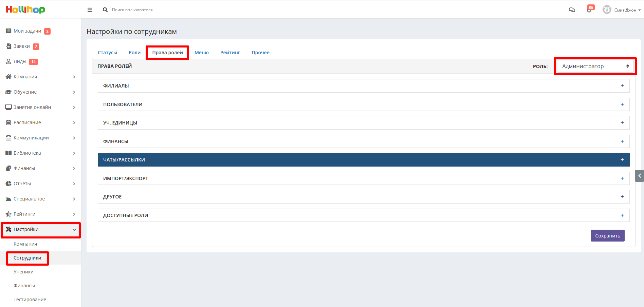Switch to the Рейтинг tab
The image size is (644, 307).
pyautogui.click(x=230, y=53)
